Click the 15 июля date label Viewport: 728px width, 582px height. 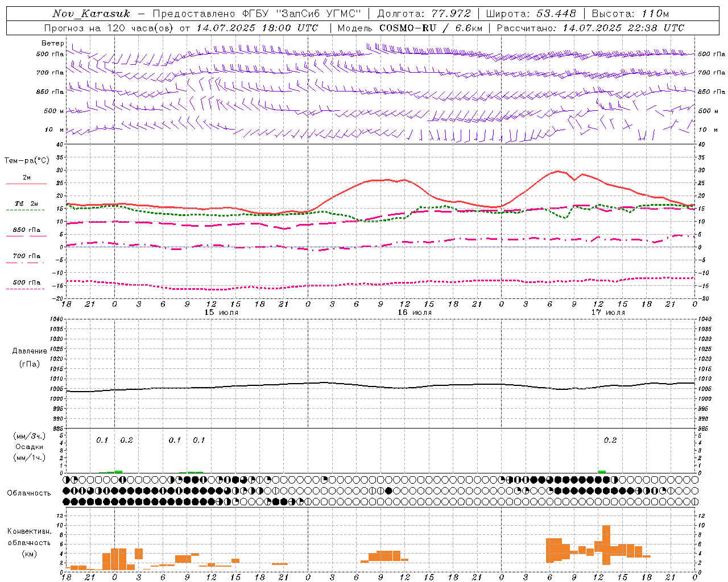pyautogui.click(x=221, y=313)
